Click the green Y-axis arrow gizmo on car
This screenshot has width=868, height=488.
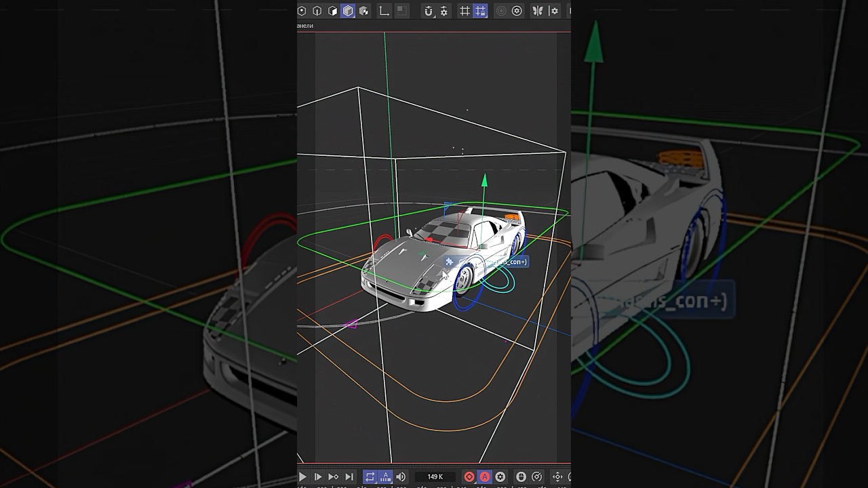tap(484, 181)
